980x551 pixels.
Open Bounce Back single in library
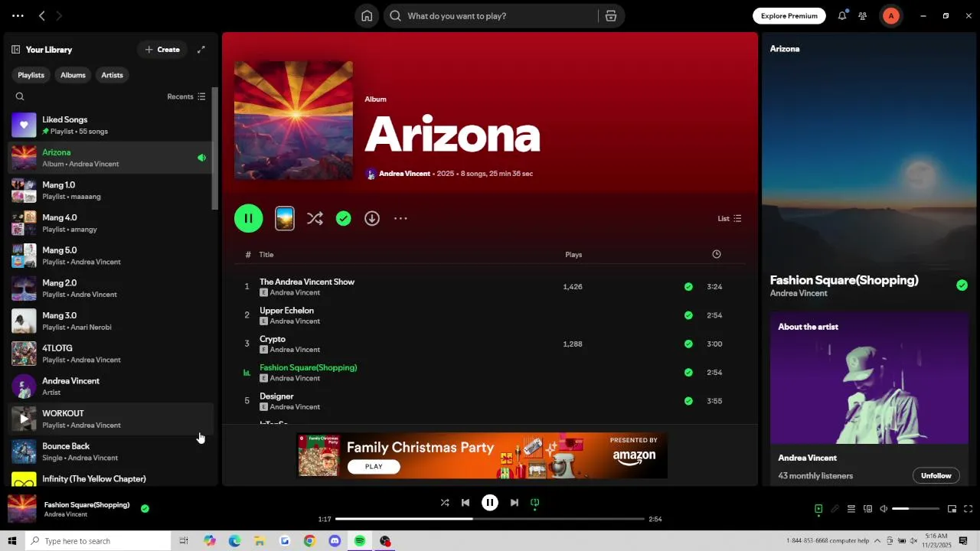109,452
